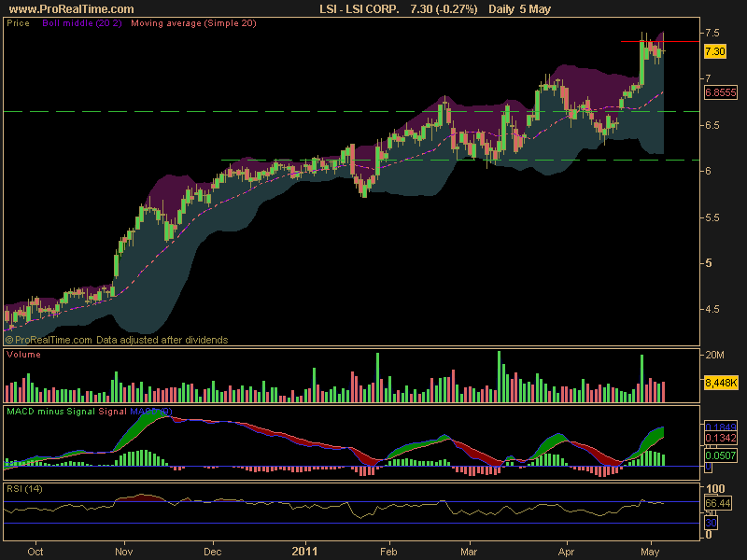Select the Nov marker on the time axis

tap(124, 552)
